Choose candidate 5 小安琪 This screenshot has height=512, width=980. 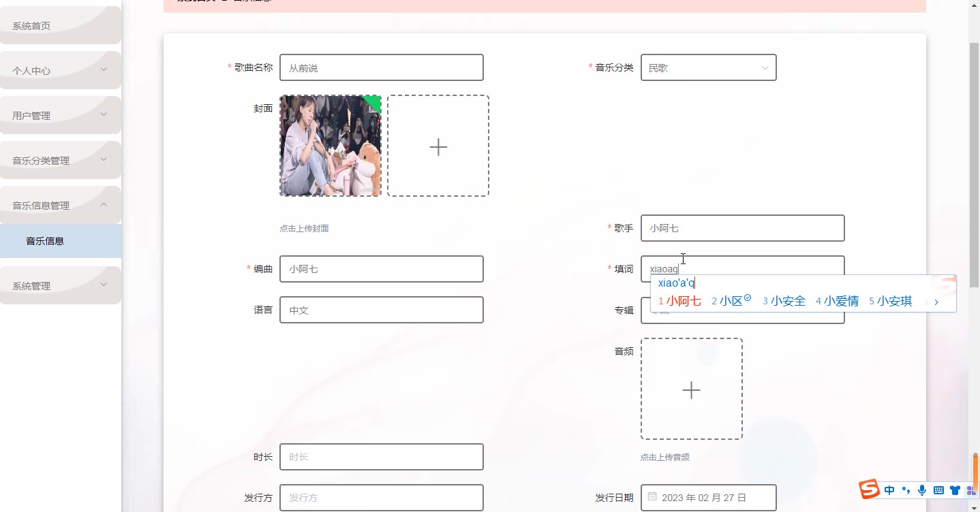coord(890,301)
